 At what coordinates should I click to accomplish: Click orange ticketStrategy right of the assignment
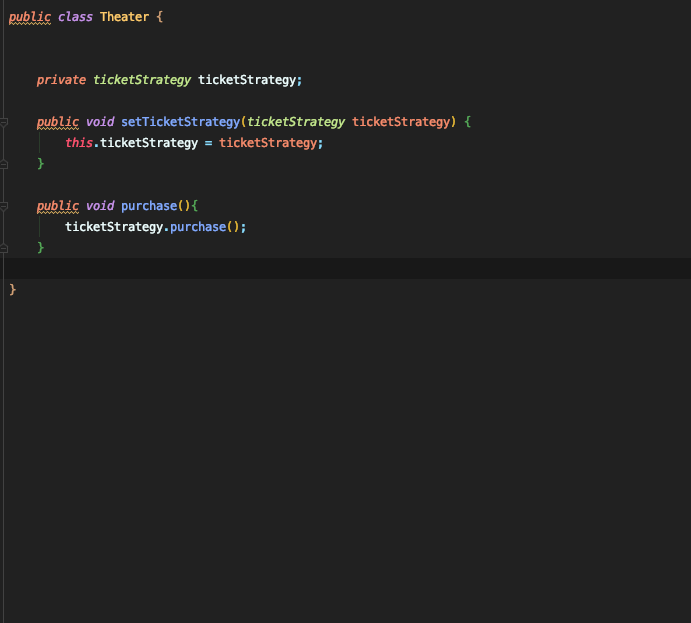[x=268, y=143]
